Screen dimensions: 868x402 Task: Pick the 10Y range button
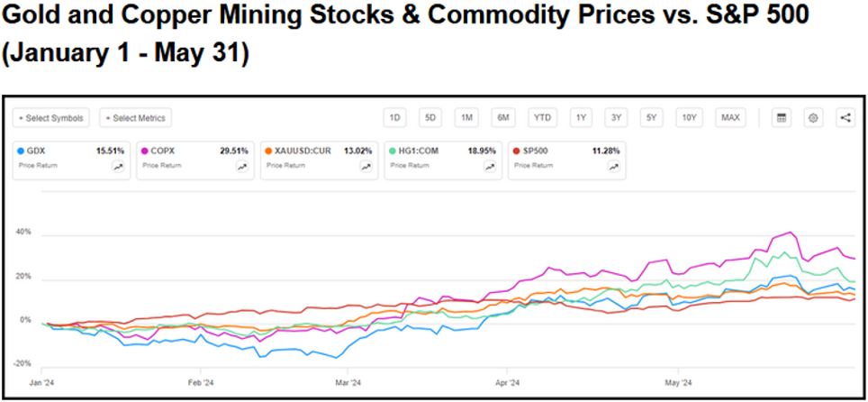pyautogui.click(x=689, y=117)
